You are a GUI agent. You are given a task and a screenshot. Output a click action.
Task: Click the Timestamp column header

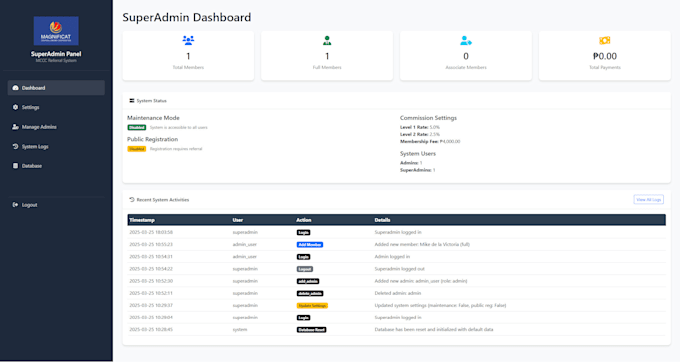click(x=142, y=220)
